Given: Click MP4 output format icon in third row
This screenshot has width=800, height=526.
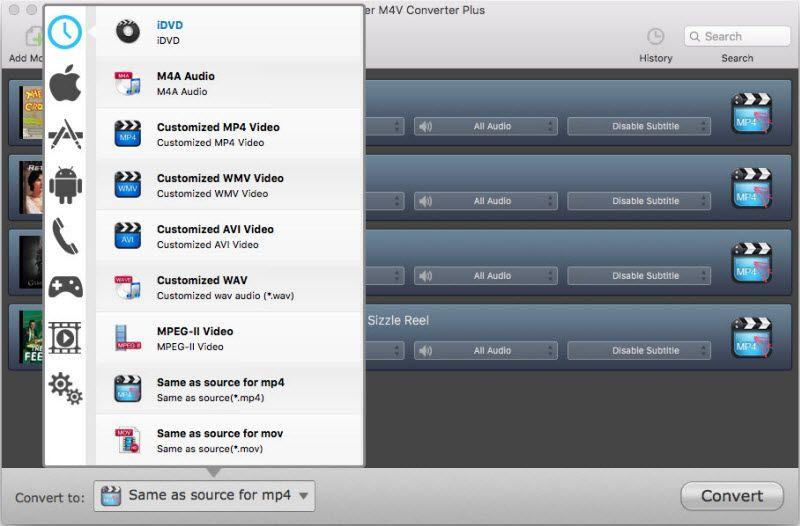Looking at the screenshot, I should 752,263.
